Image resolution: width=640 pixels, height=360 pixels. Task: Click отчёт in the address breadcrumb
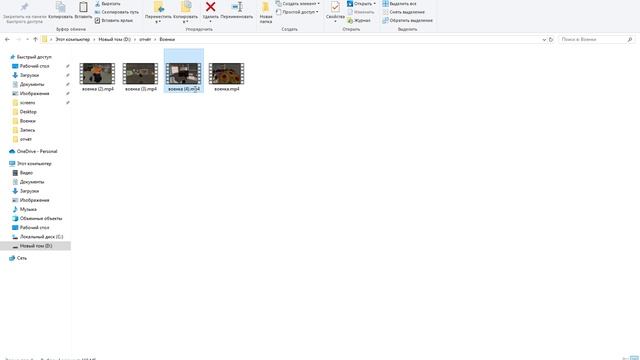[145, 40]
